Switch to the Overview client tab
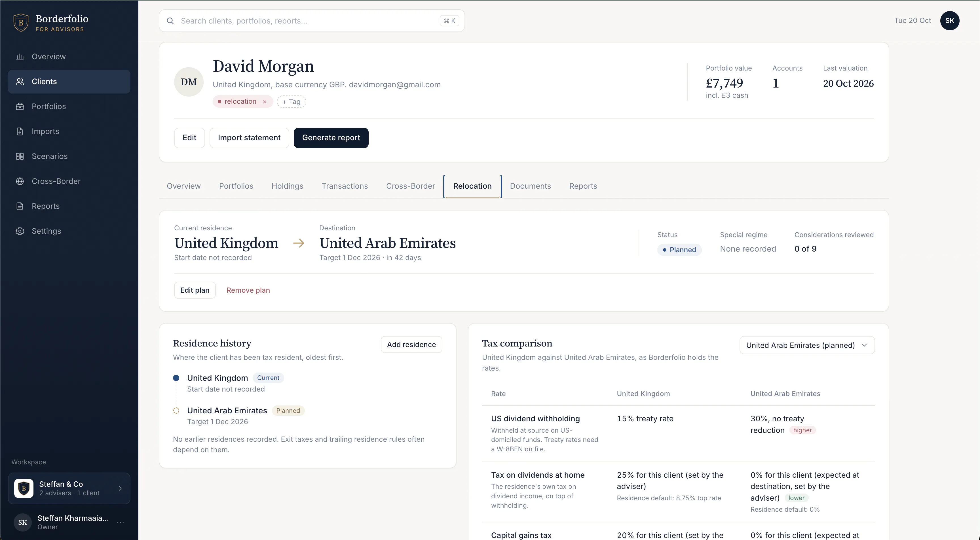Screen dimensions: 980x540 (x=184, y=186)
